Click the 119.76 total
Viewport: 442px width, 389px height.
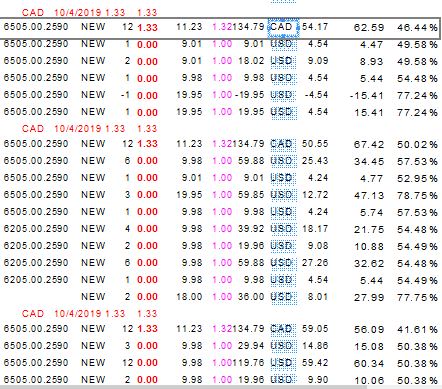(x=248, y=363)
